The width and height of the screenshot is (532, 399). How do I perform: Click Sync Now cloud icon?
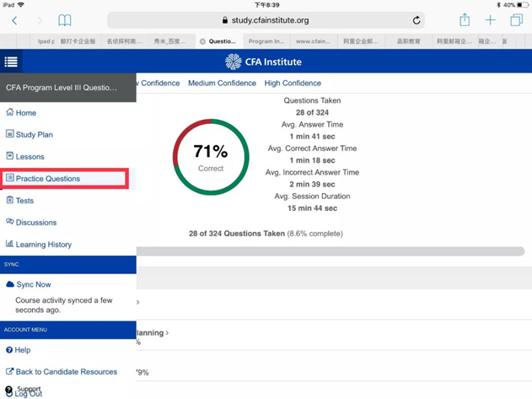[10, 284]
